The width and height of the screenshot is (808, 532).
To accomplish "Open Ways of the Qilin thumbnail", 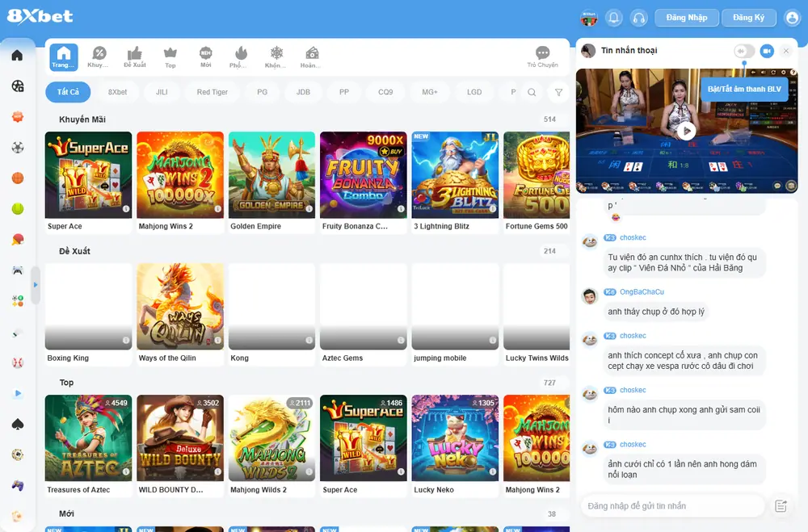I will (x=180, y=307).
